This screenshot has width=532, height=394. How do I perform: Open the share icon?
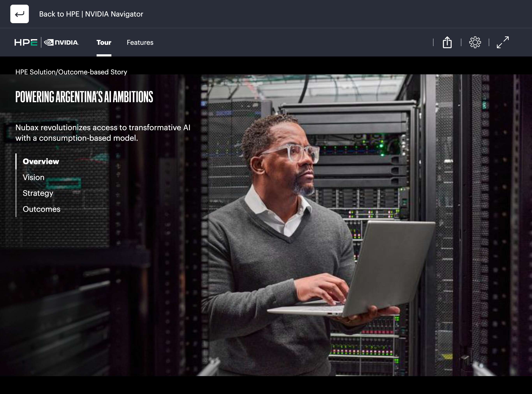click(447, 42)
